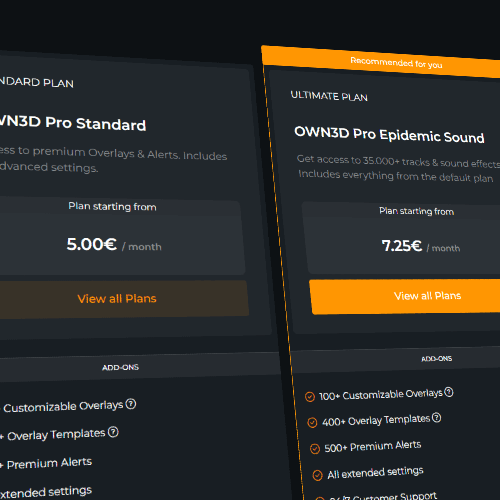Click checkmark icon for All extended settings
The image size is (500, 500).
pos(317,475)
